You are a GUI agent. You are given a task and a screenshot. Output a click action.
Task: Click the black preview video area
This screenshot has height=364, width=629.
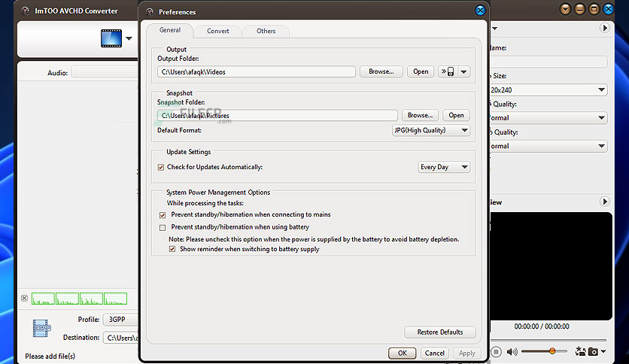552,266
